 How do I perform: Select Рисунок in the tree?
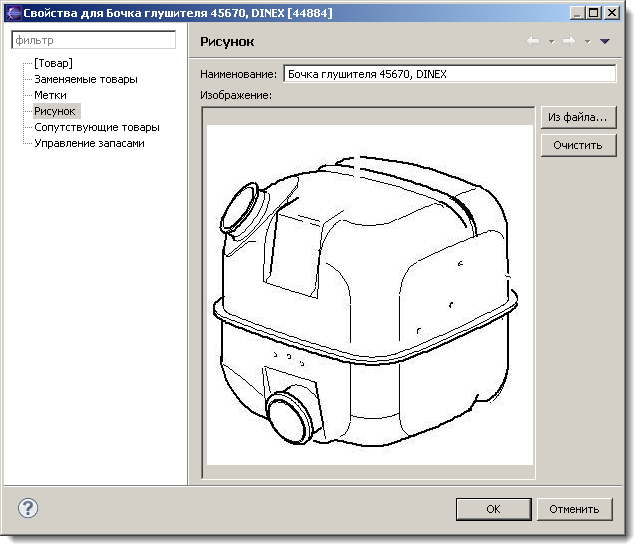55,111
